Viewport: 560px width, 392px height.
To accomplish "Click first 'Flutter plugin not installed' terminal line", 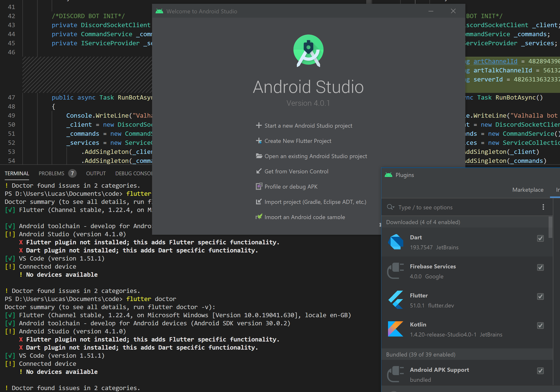I will tap(149, 242).
